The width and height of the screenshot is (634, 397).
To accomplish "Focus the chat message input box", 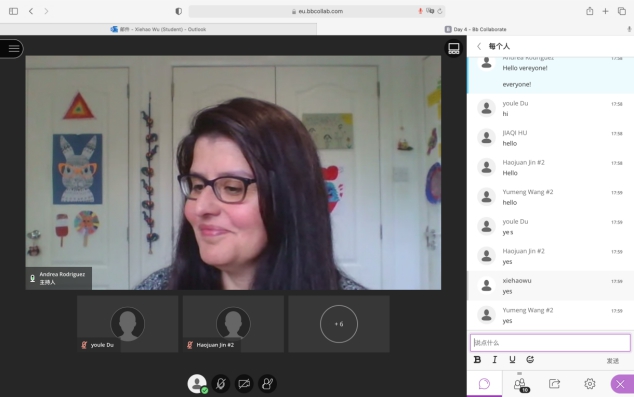I will 550,342.
